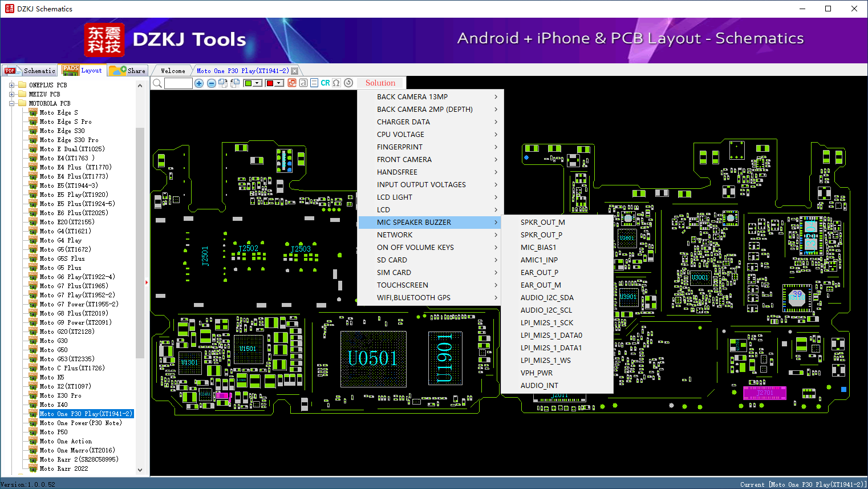Switch to the Schematic tab
Screen dimensions: 868x489
[x=30, y=71]
